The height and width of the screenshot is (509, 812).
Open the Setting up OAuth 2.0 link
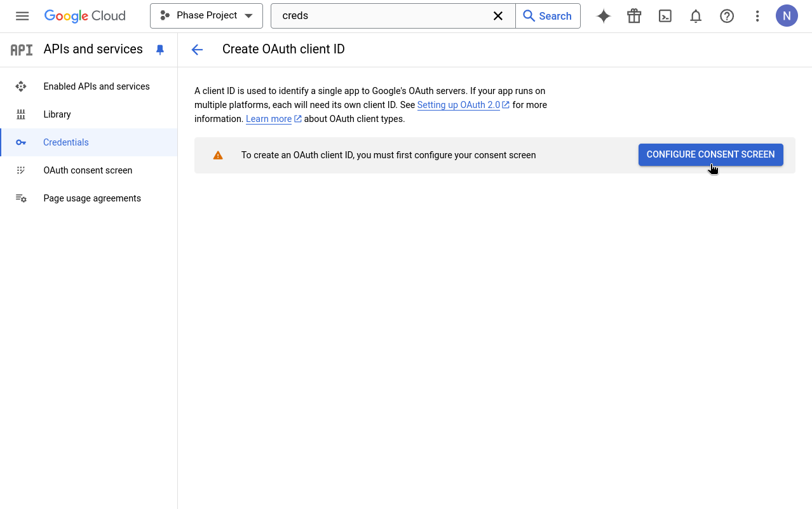click(459, 104)
